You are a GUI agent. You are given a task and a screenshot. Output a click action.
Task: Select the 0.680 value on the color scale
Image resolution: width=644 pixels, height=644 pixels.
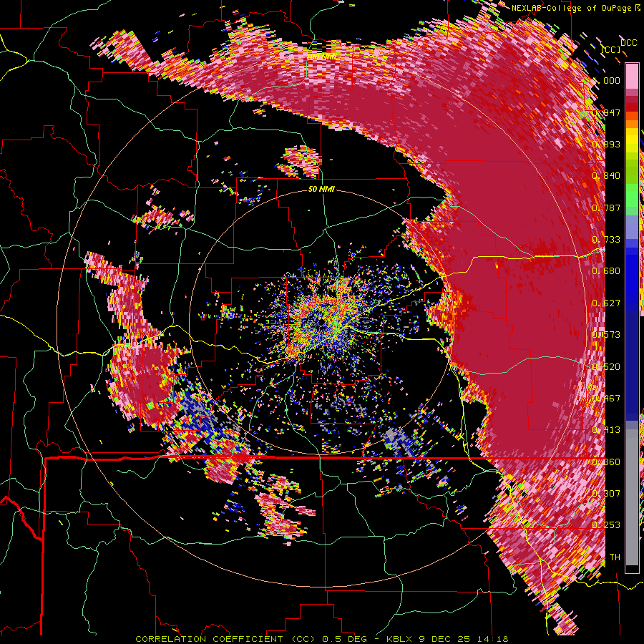coord(607,271)
